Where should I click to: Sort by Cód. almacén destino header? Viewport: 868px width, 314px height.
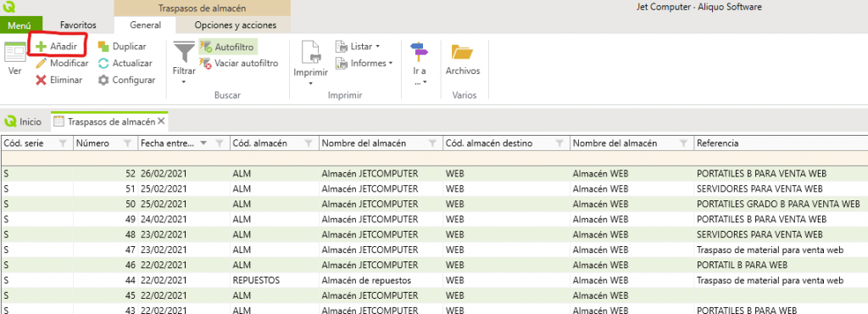pyautogui.click(x=489, y=143)
